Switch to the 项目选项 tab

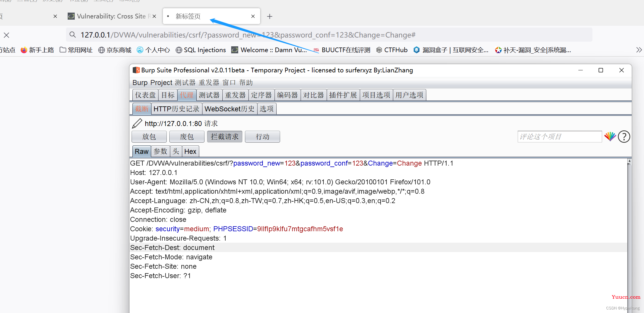(x=376, y=95)
